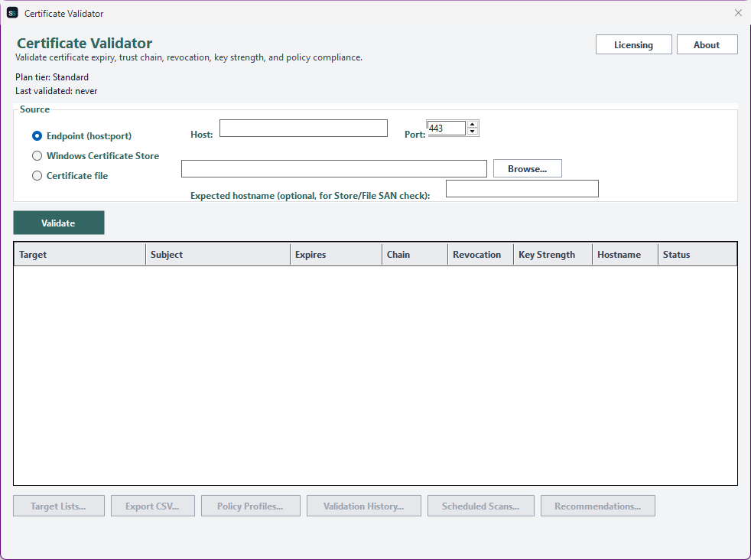The width and height of the screenshot is (751, 560).
Task: Click the certificate file path field
Action: [334, 168]
